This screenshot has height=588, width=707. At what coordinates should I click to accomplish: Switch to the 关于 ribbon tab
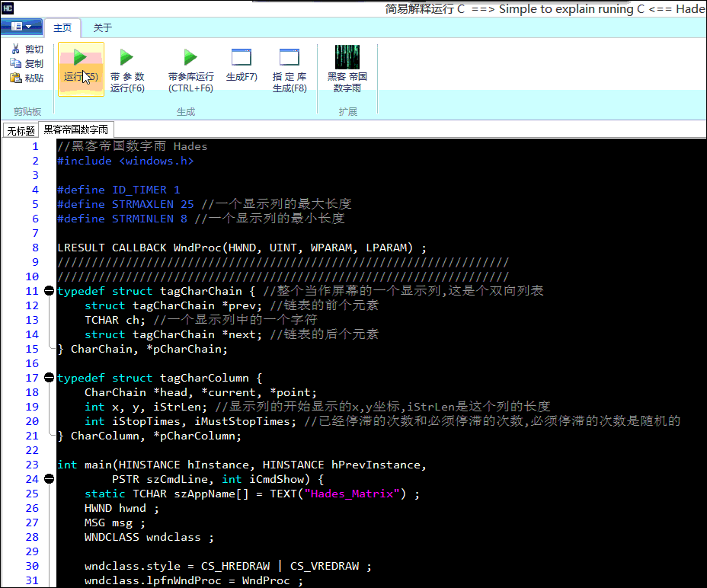point(102,28)
